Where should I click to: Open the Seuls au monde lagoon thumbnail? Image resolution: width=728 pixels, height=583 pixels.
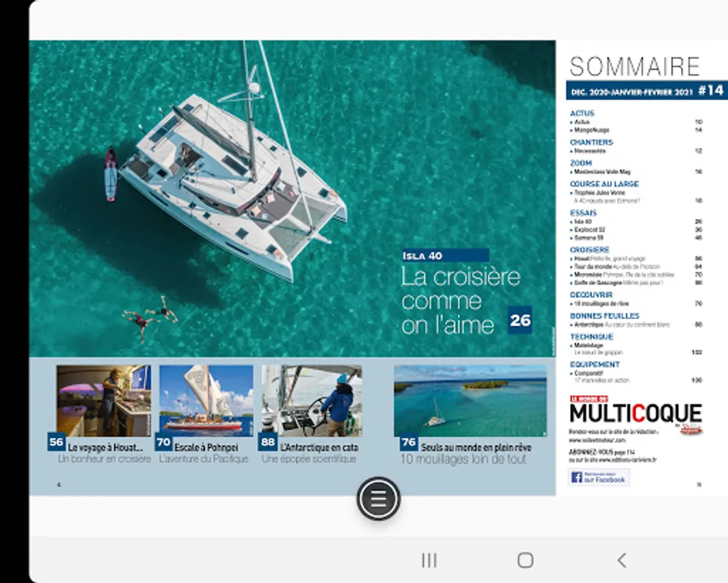470,400
